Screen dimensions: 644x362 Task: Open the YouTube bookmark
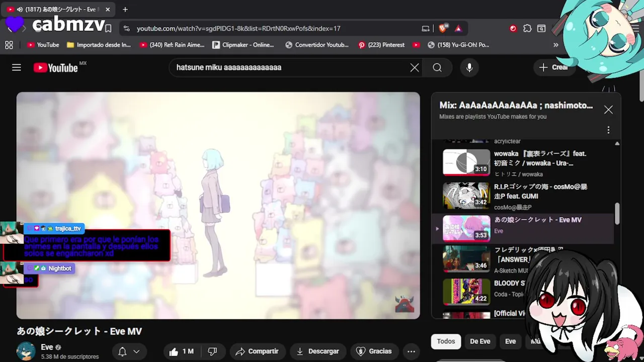[x=43, y=45]
